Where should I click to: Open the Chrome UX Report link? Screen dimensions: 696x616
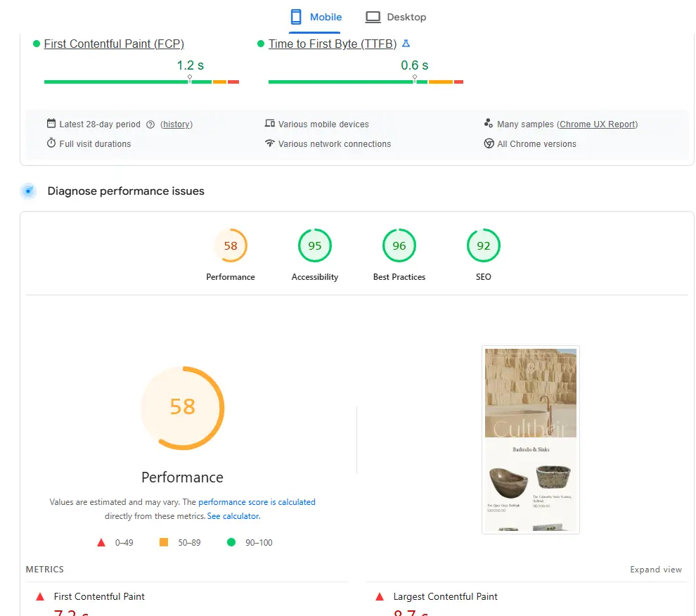[598, 124]
